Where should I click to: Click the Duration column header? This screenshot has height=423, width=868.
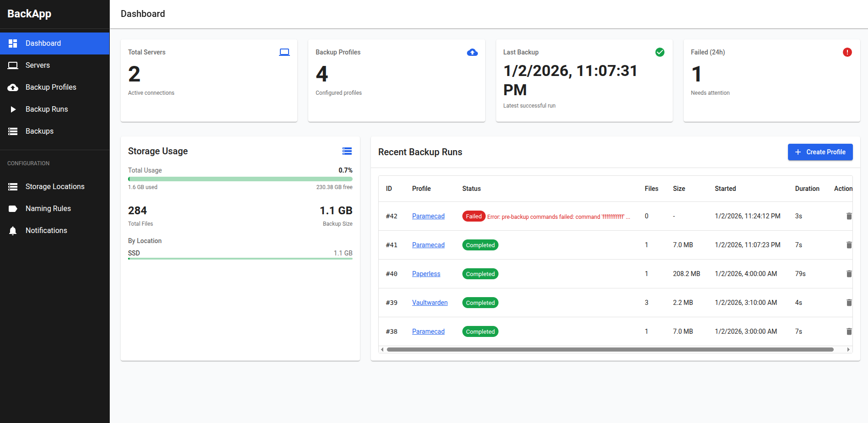[807, 189]
